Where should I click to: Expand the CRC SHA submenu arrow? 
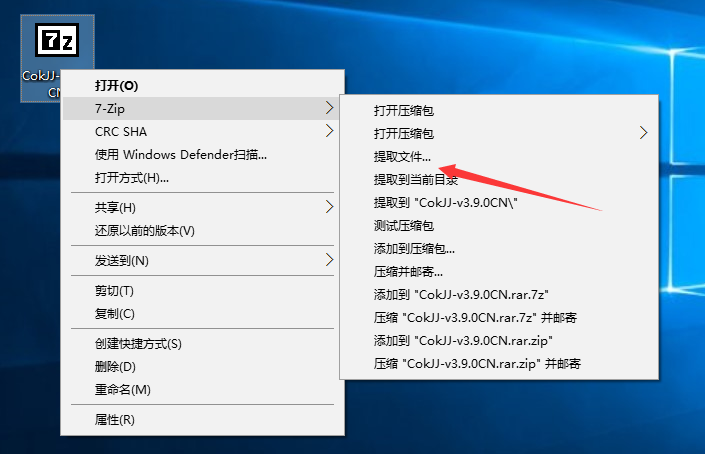pyautogui.click(x=330, y=131)
